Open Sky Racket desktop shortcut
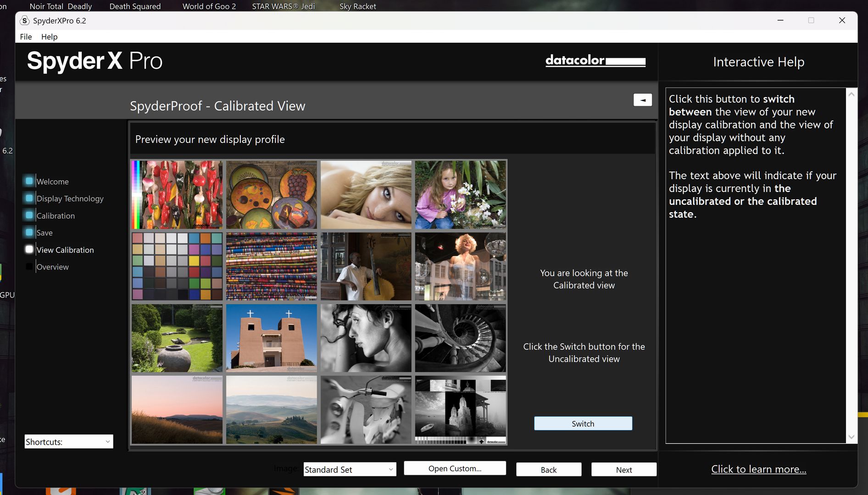Screen dimensions: 868x495 point(358,6)
